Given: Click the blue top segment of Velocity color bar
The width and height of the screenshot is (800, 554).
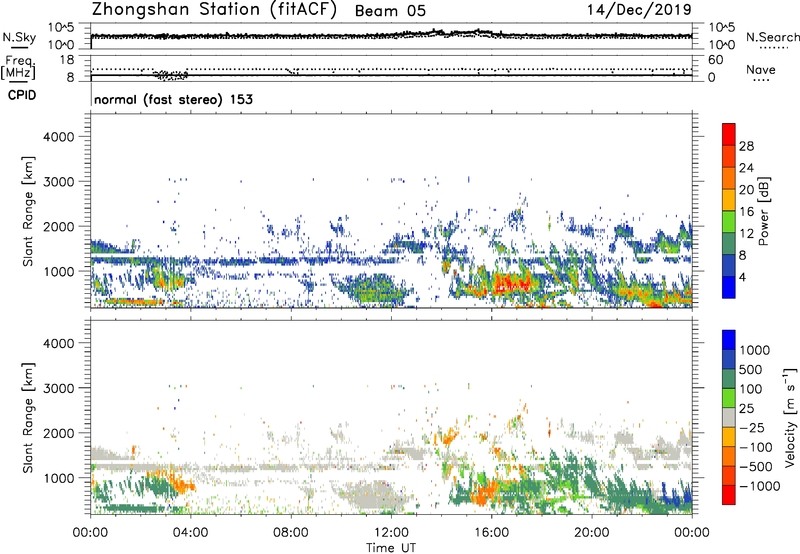Looking at the screenshot, I should (x=729, y=340).
